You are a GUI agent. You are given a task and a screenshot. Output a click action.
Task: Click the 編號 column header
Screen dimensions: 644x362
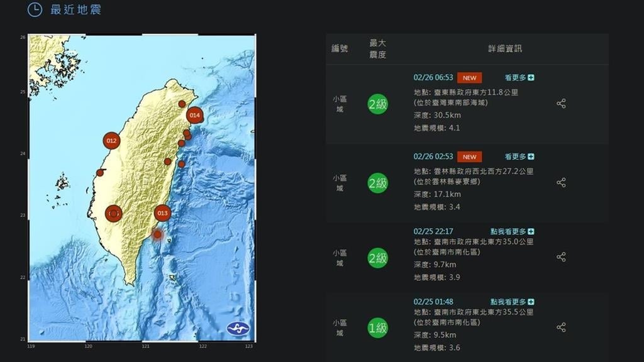pos(340,49)
